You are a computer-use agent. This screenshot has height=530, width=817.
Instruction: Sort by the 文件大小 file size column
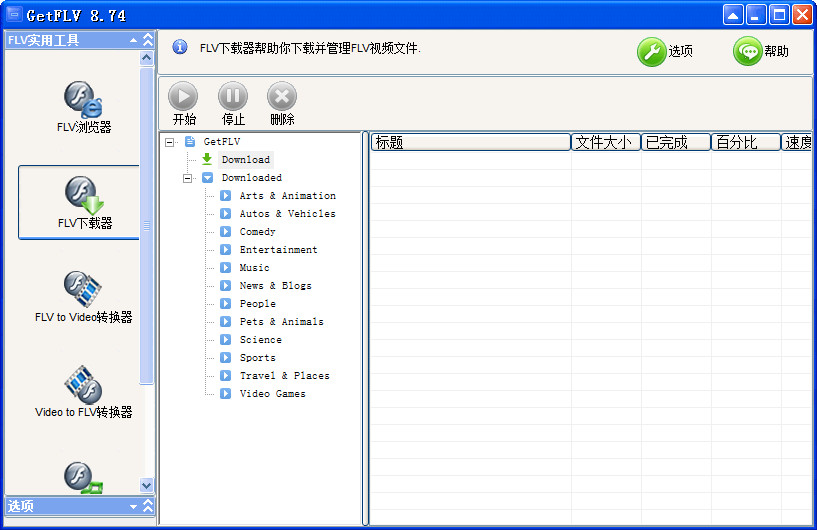(606, 142)
